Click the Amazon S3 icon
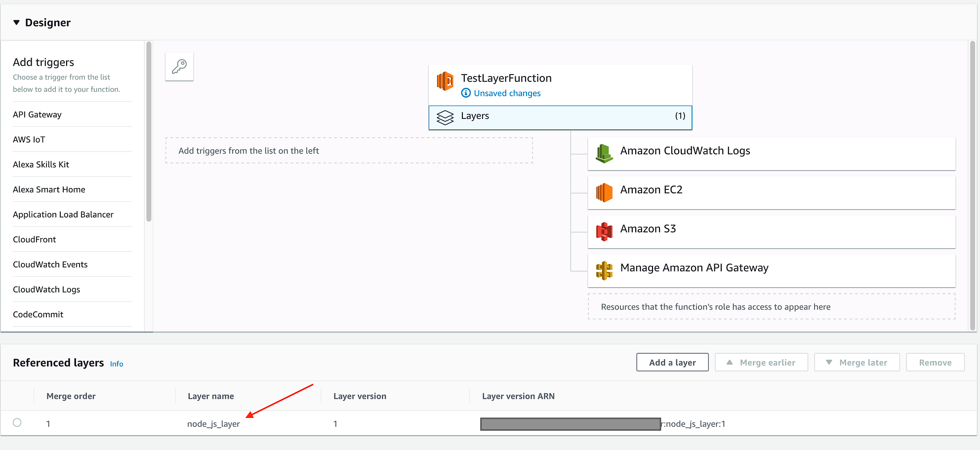Viewport: 980px width, 450px height. pyautogui.click(x=604, y=231)
